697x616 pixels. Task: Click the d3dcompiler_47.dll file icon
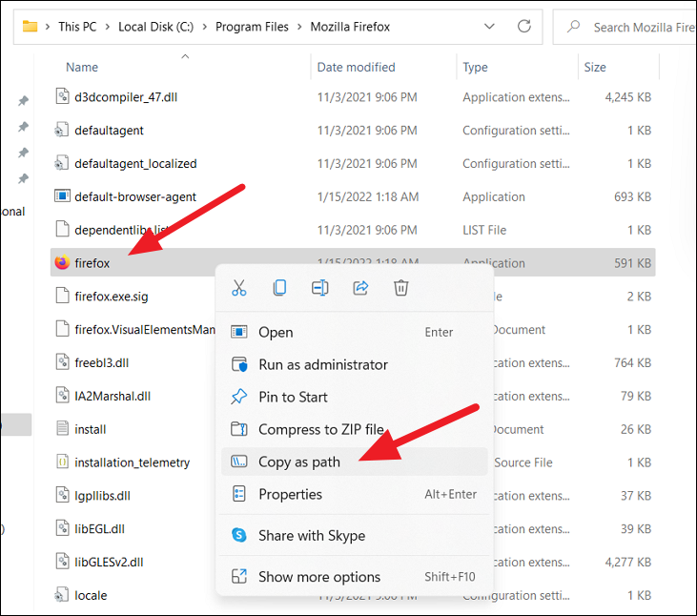(62, 96)
